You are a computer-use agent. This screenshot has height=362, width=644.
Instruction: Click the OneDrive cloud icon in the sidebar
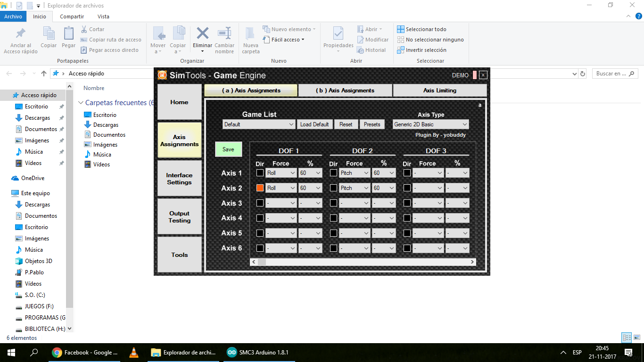coord(15,178)
